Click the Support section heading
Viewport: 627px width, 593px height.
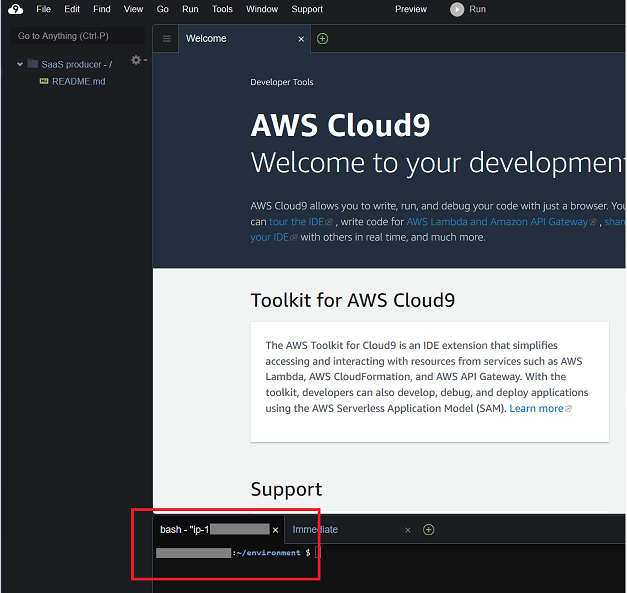pyautogui.click(x=286, y=489)
